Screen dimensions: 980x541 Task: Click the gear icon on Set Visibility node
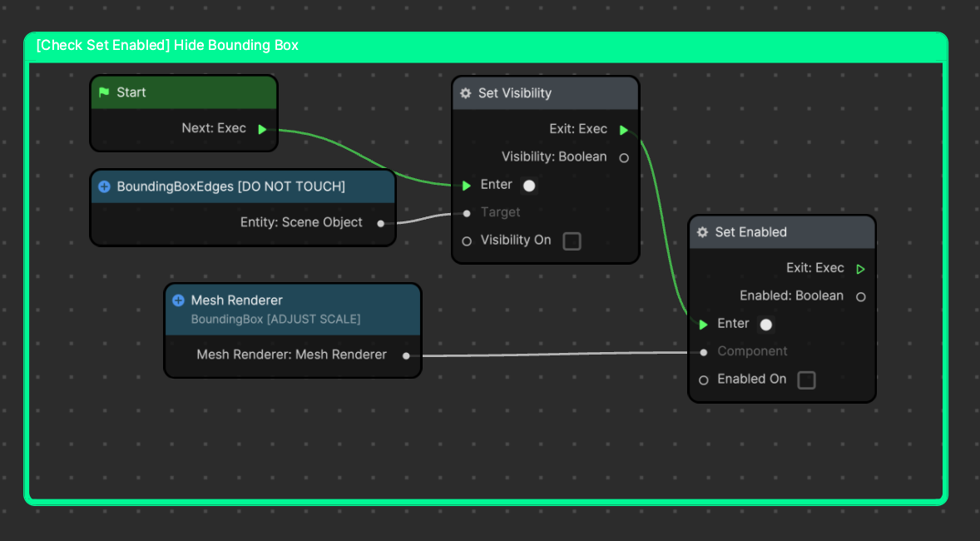coord(466,93)
